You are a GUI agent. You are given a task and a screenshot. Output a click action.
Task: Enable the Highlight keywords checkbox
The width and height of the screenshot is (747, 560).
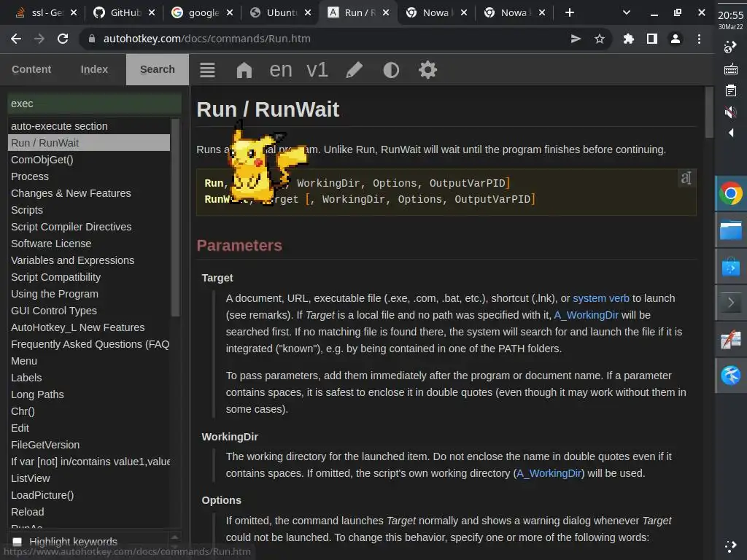tap(18, 542)
